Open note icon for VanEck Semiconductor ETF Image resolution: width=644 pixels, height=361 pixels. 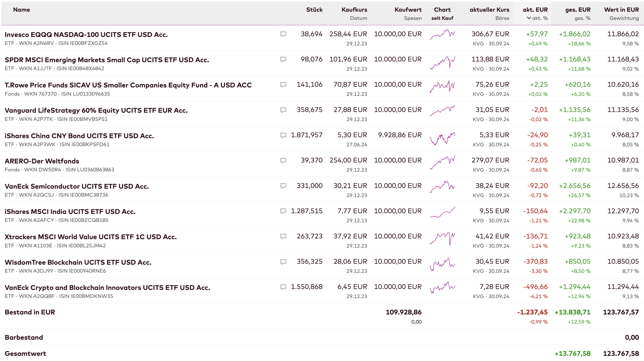[x=283, y=186]
